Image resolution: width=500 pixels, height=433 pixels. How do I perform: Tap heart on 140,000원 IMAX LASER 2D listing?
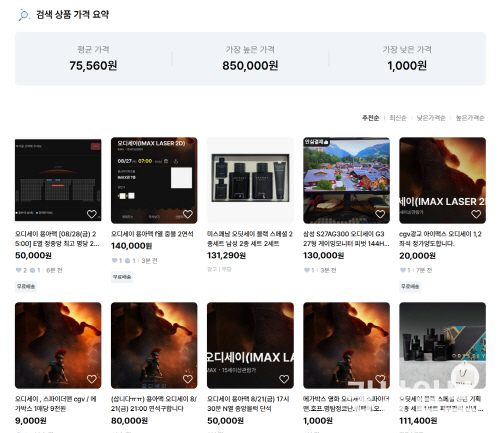[188, 214]
